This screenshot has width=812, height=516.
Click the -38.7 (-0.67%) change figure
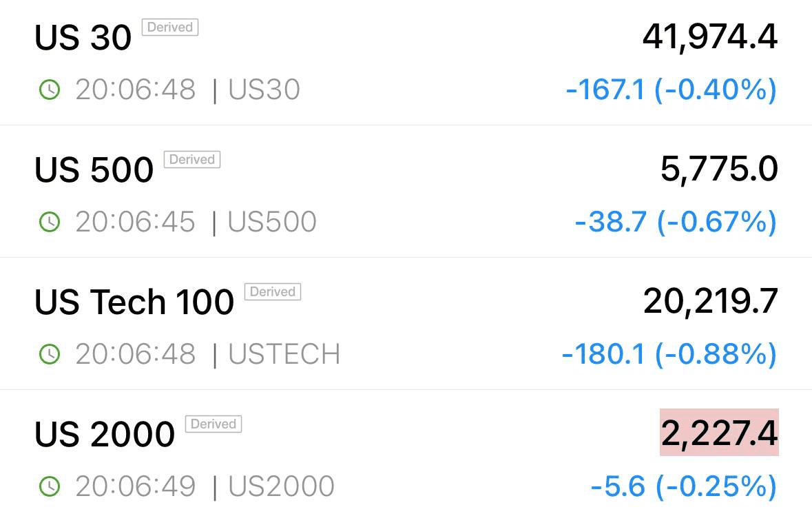click(x=676, y=223)
